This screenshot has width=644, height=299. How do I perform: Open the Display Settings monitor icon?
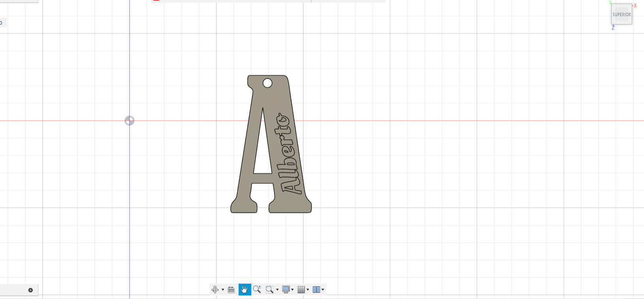[x=286, y=290]
